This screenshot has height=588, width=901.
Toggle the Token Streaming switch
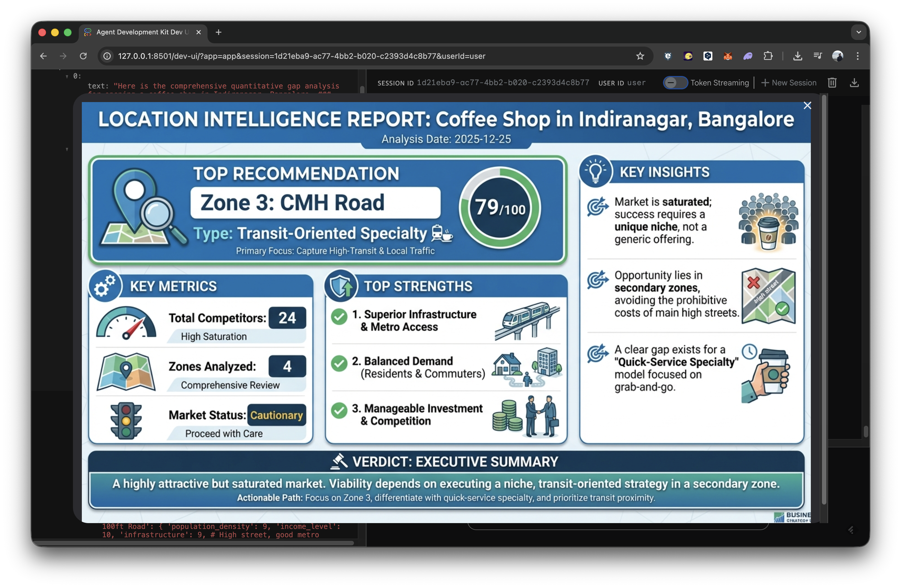675,83
